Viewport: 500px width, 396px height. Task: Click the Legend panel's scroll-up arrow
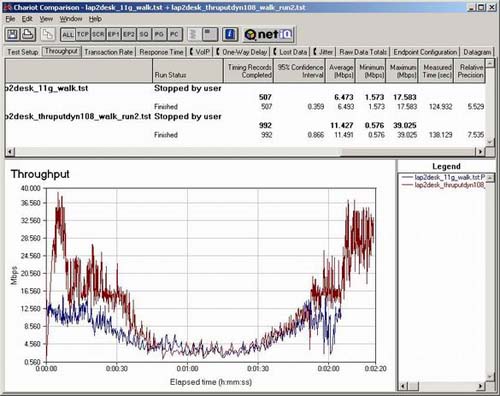point(490,178)
